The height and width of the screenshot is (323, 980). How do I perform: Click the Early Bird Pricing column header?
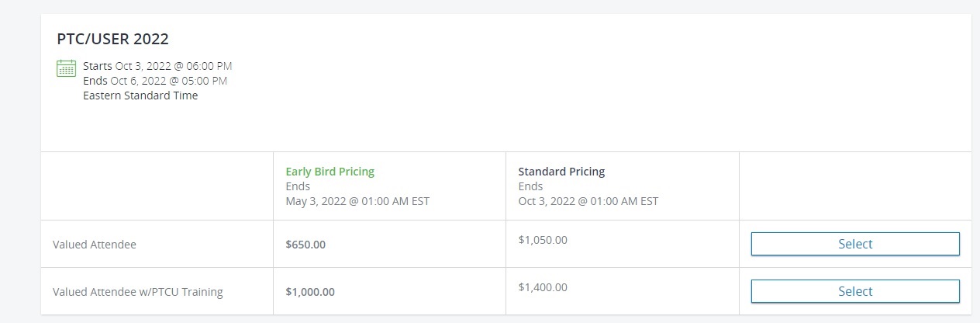pos(330,172)
